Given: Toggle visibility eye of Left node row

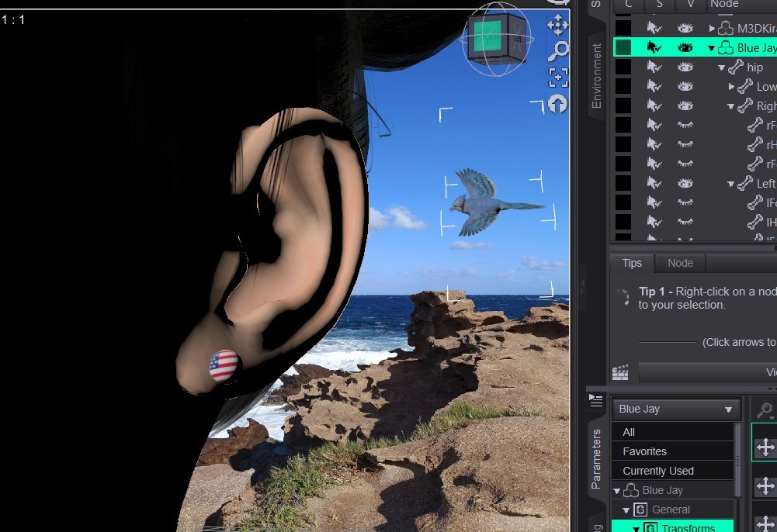Looking at the screenshot, I should 685,183.
